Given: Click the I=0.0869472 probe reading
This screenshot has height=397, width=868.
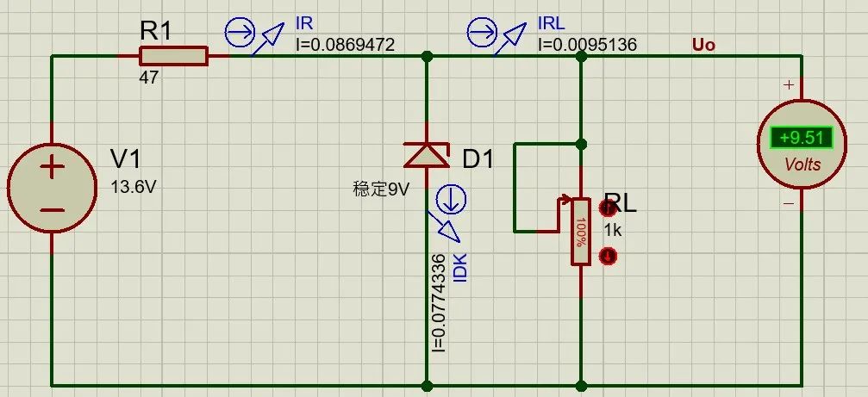Looking at the screenshot, I should click(x=346, y=45).
